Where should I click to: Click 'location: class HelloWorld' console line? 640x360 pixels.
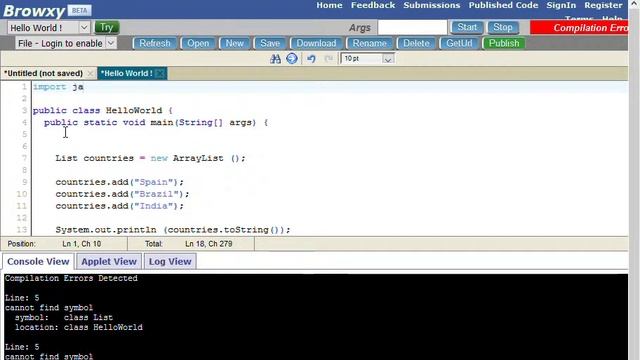click(79, 327)
